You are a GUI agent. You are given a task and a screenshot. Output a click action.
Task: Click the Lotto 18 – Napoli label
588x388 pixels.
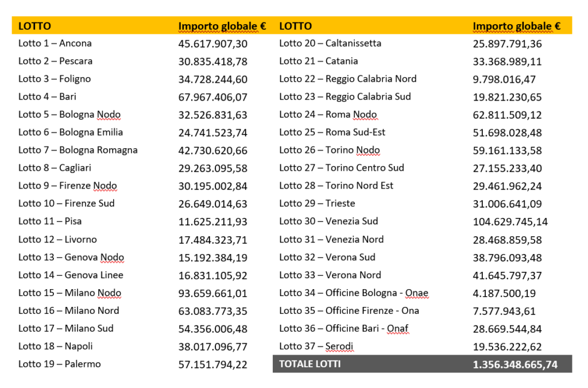pyautogui.click(x=55, y=346)
